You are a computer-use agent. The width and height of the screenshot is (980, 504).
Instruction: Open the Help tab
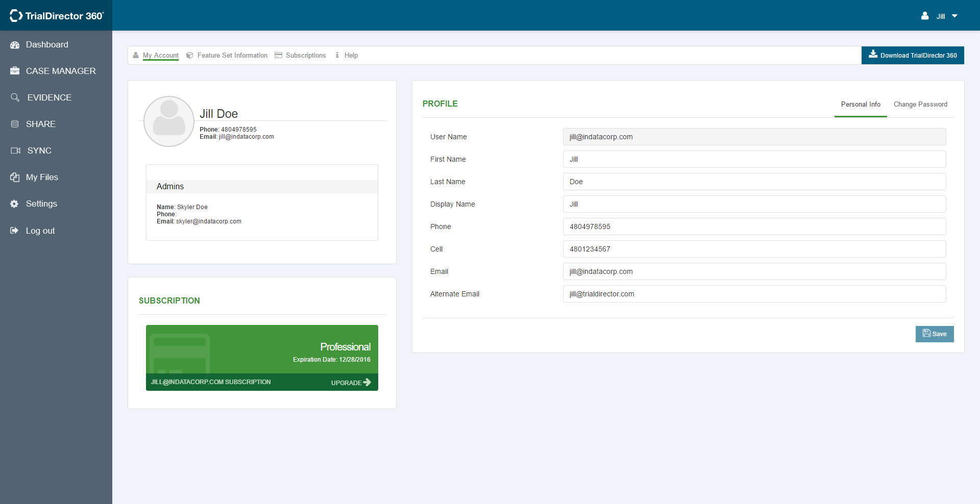tap(351, 55)
